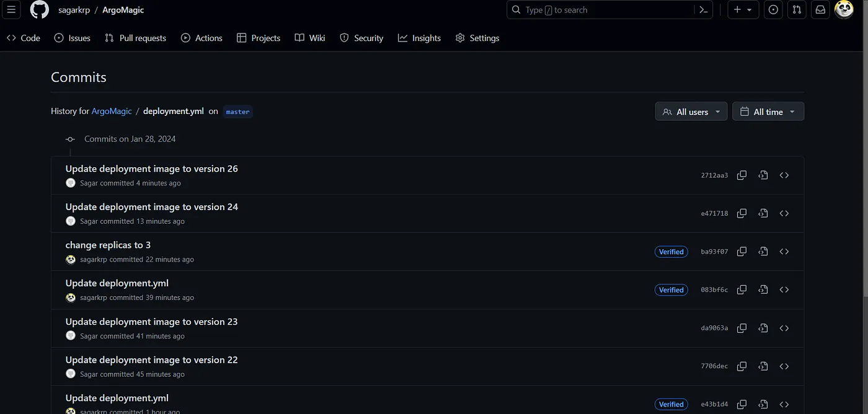Open the ArgoMagic repository link in header
Image resolution: width=868 pixels, height=414 pixels.
coord(123,10)
